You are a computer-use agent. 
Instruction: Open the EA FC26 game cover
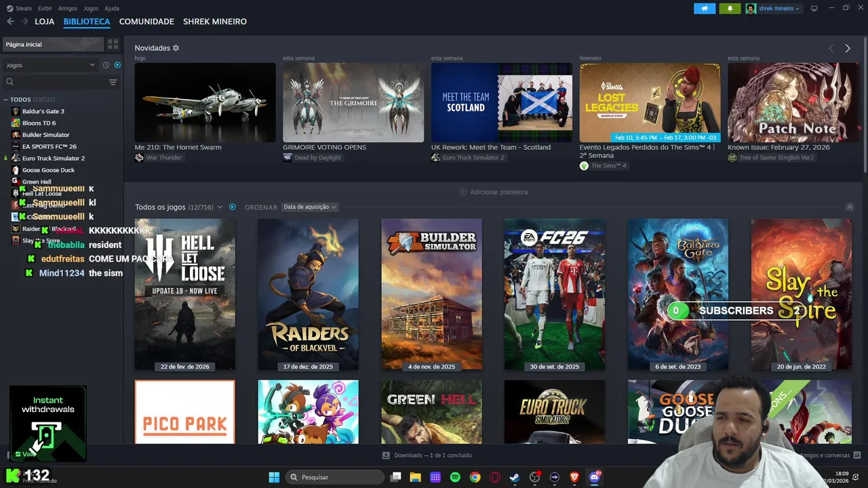[x=555, y=294]
